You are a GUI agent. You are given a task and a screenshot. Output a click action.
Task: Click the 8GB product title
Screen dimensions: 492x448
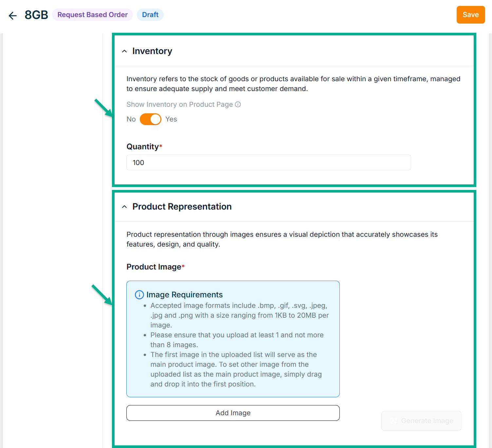pos(36,15)
